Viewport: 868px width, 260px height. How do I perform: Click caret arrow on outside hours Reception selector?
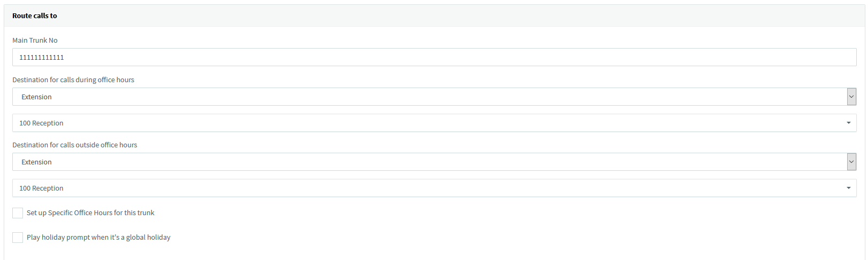click(848, 188)
